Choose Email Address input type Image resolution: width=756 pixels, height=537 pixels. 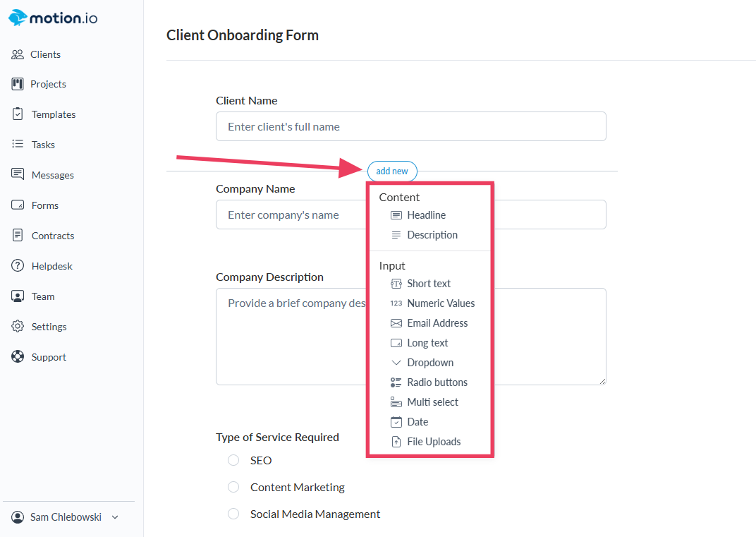click(x=437, y=323)
